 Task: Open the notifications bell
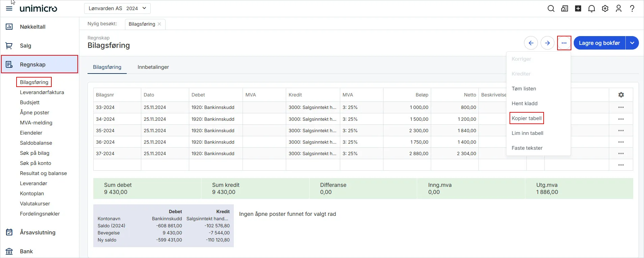coord(592,8)
